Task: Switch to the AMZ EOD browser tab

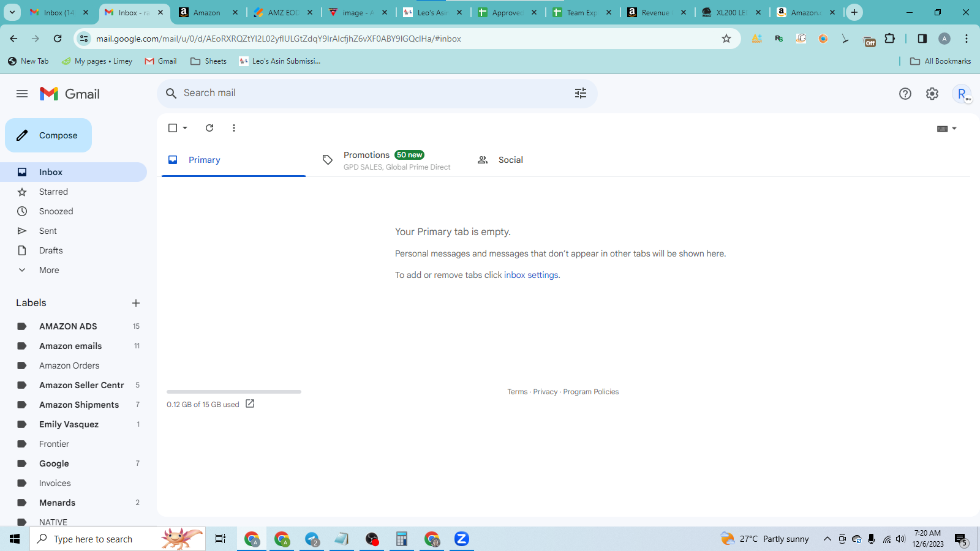Action: point(283,12)
